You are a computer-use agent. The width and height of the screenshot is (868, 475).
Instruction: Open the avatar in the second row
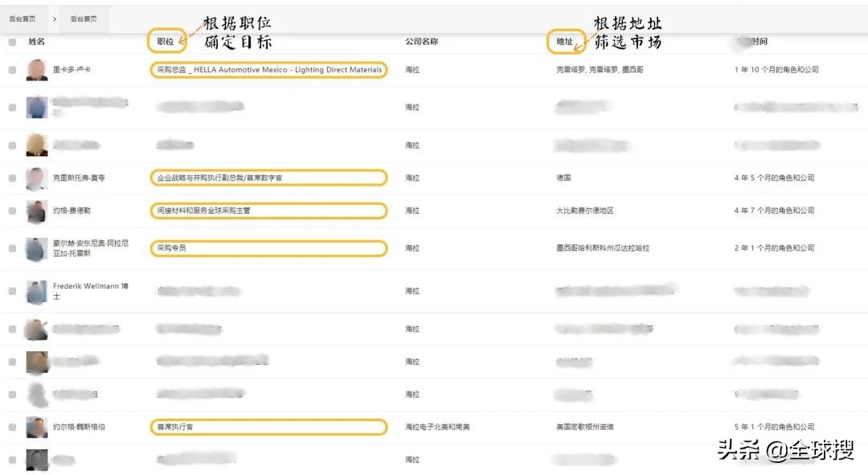point(35,107)
